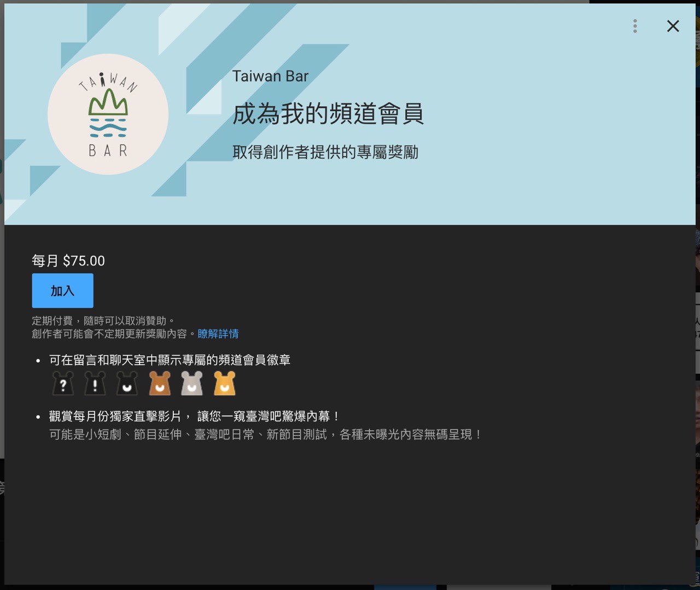
Task: Click the golden yellow bear member badge
Action: point(225,383)
